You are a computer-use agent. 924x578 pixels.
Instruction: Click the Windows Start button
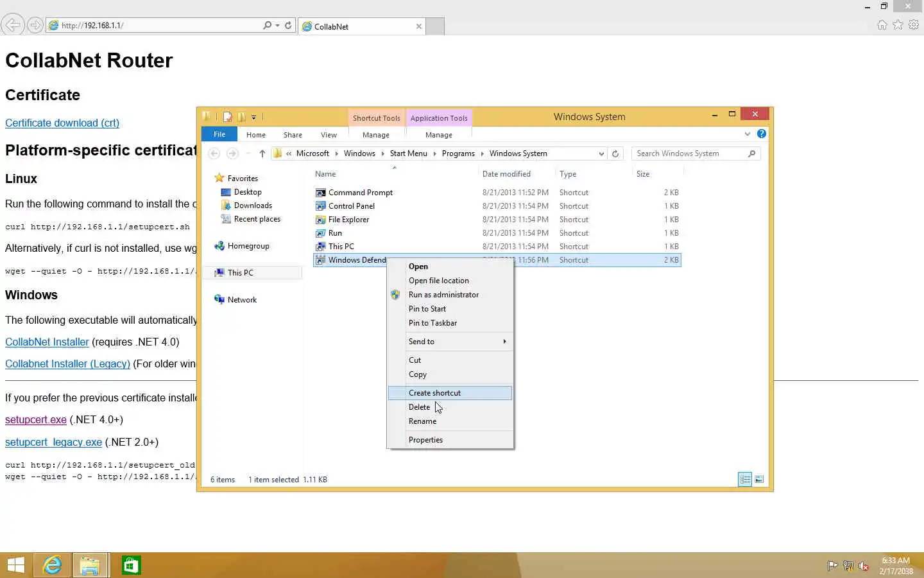tap(15, 565)
